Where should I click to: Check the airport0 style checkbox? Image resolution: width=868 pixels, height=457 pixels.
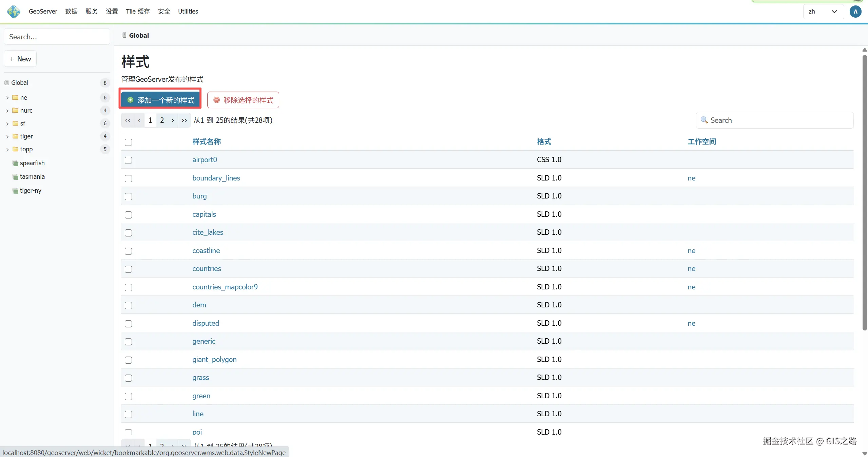point(128,160)
